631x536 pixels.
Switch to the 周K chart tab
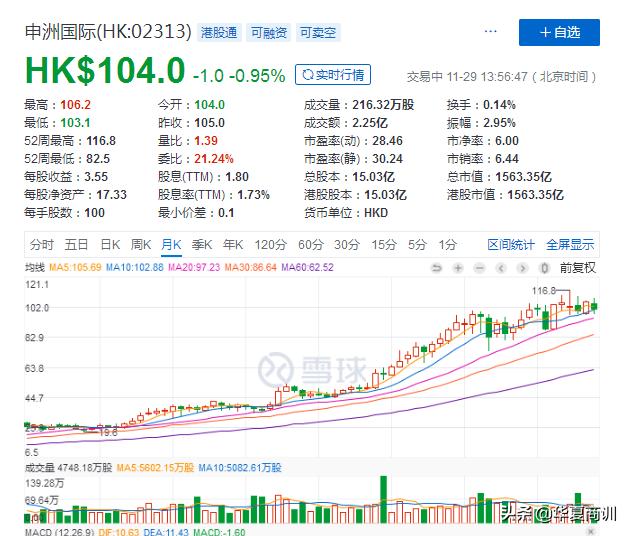[x=141, y=244]
